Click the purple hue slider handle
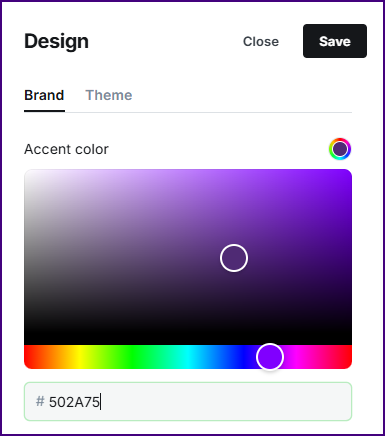Screen dimensions: 385x436 (x=270, y=357)
